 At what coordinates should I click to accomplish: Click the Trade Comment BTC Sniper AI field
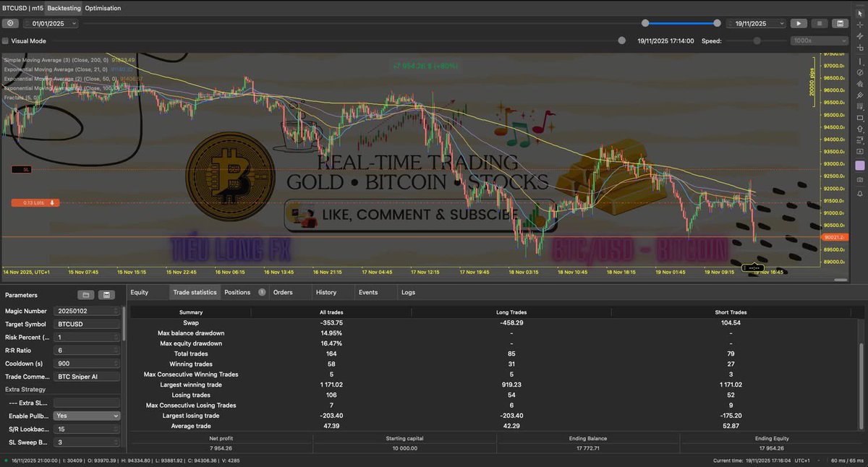pyautogui.click(x=87, y=377)
